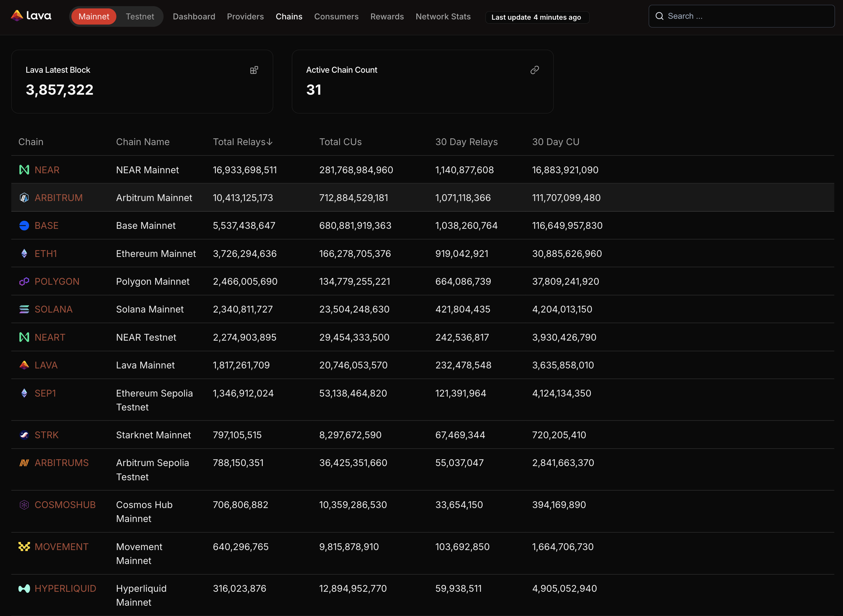The image size is (843, 616).
Task: Click the block icon on Lava Latest Block card
Action: click(x=254, y=70)
